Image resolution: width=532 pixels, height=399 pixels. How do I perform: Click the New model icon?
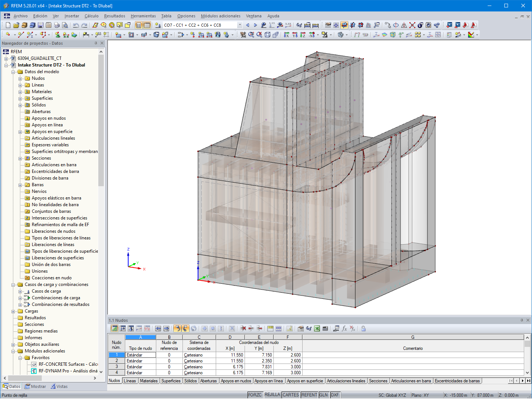pos(7,25)
